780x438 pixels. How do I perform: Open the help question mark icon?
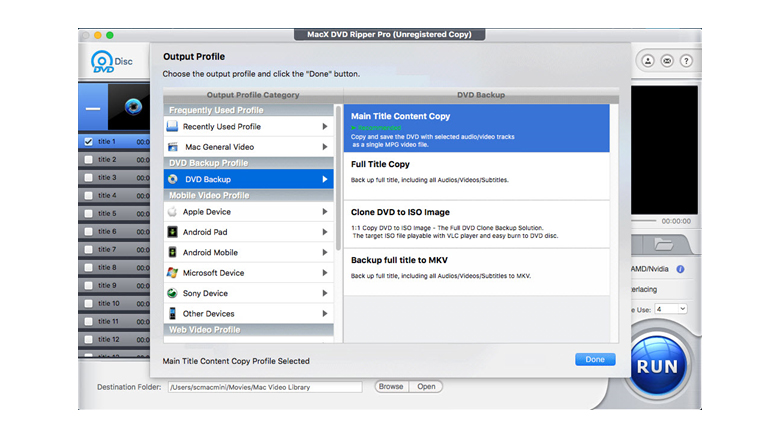pos(686,61)
